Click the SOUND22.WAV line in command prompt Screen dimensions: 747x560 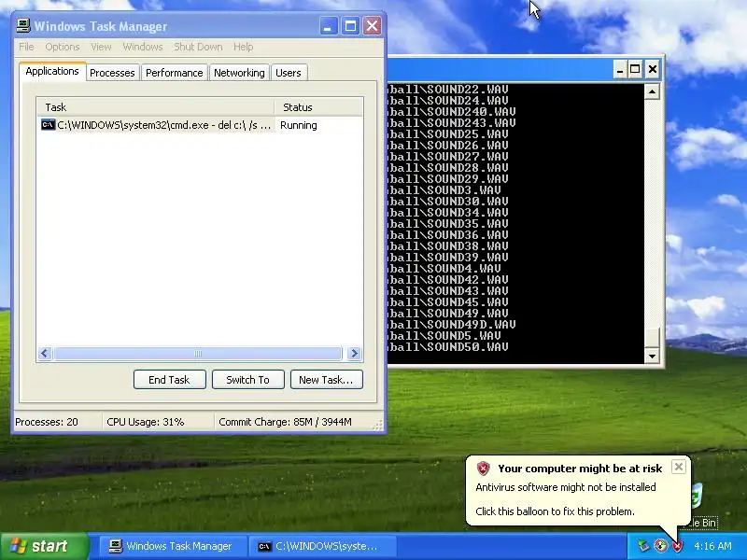tap(448, 89)
